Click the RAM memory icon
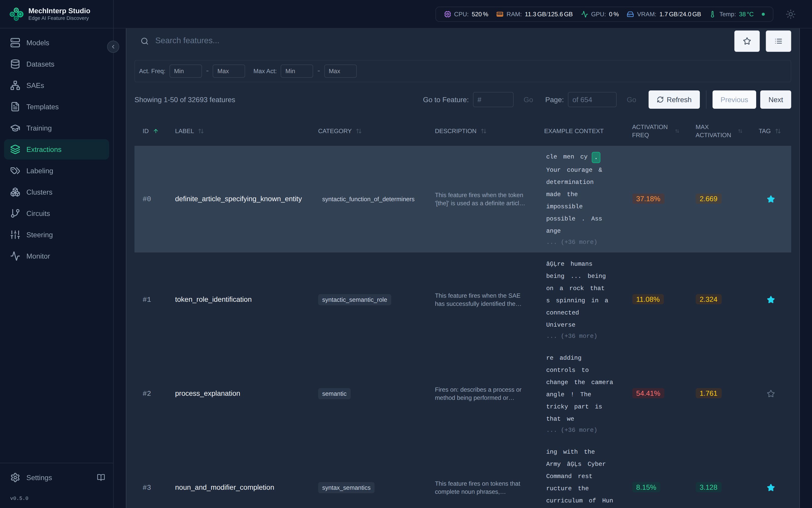 (500, 14)
